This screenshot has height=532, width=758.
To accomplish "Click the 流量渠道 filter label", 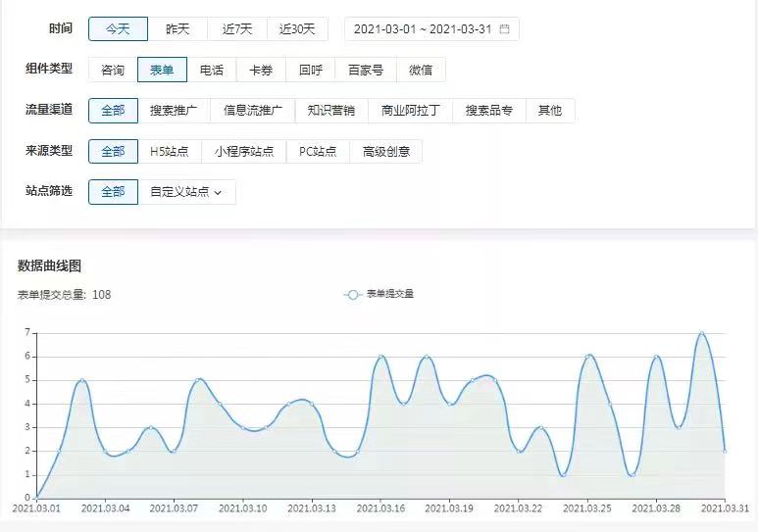I will click(x=49, y=110).
